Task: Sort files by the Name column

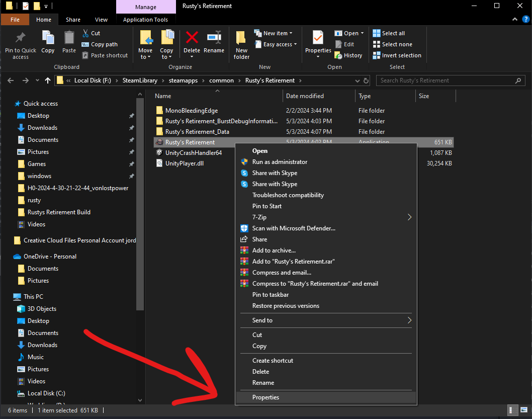Action: [217, 96]
